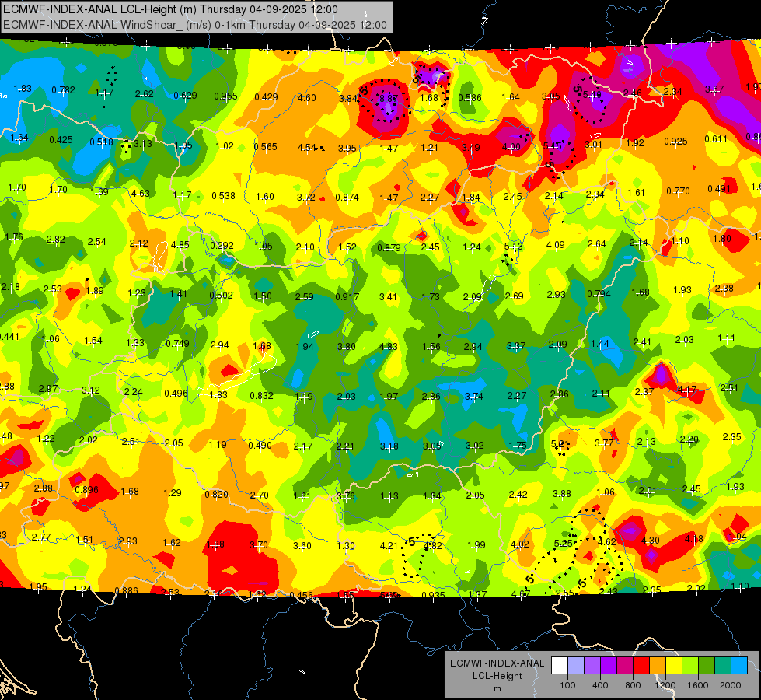Click the wind shear value 0.879

(x=389, y=248)
